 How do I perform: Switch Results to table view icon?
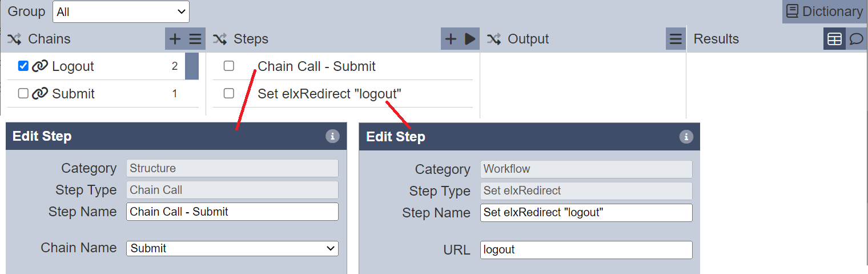point(834,39)
